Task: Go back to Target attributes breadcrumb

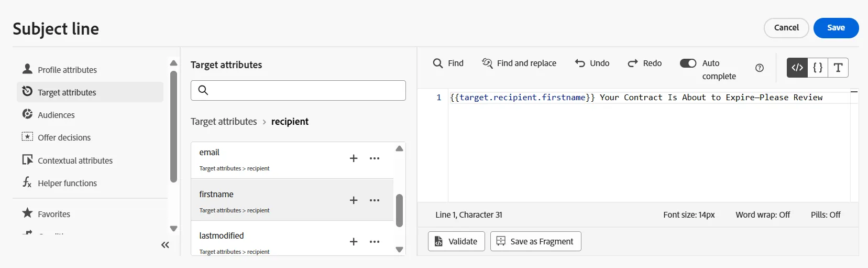Action: [x=224, y=122]
